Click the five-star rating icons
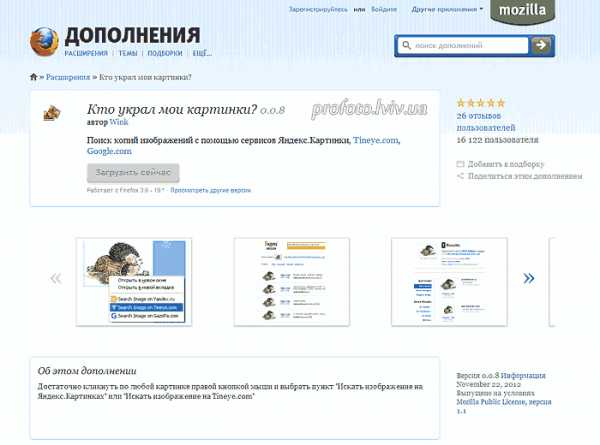This screenshot has width=600, height=445. (481, 103)
